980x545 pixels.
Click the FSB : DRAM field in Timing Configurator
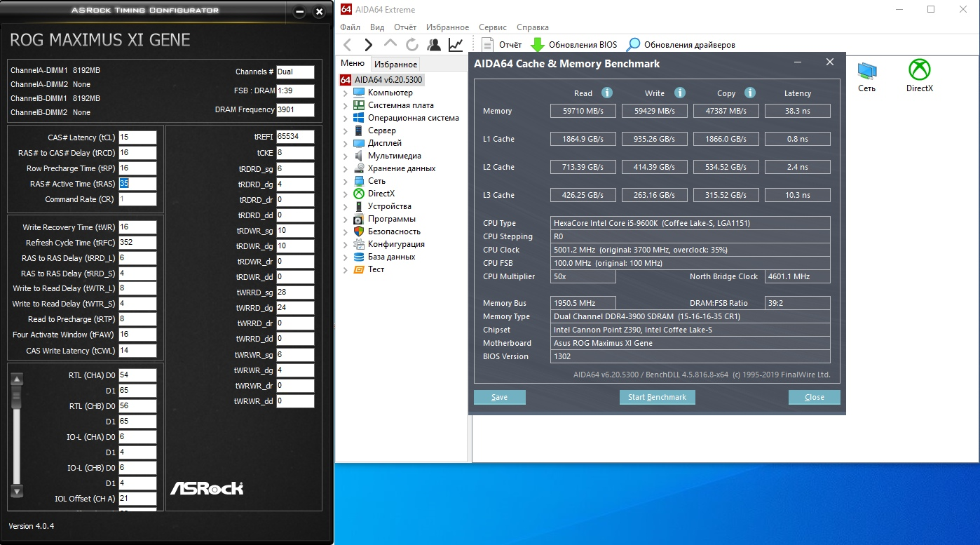[x=295, y=91]
